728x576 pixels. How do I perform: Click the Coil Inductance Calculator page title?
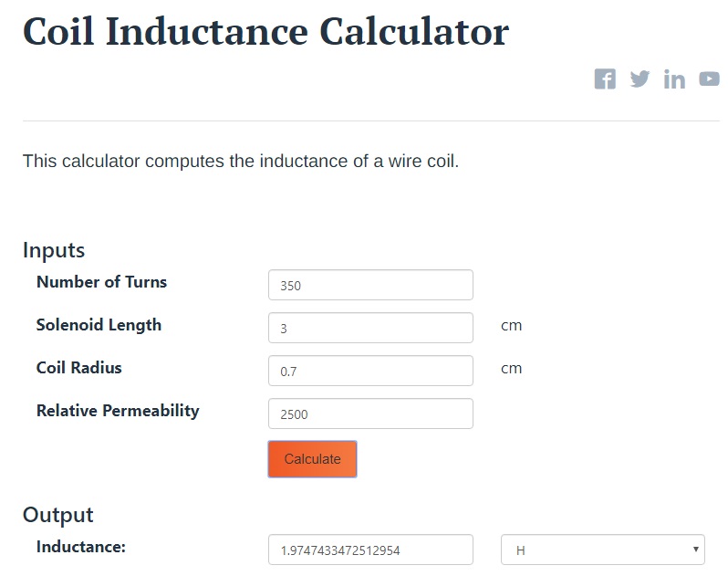tap(266, 32)
